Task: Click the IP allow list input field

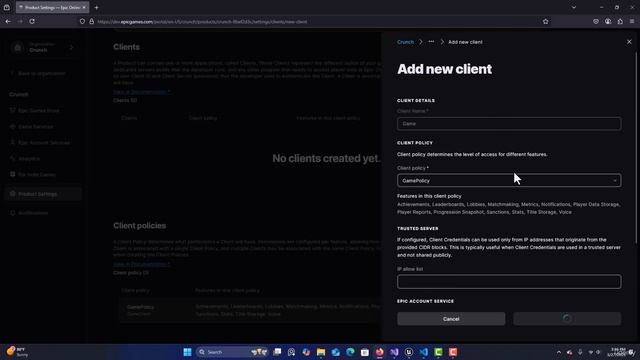Action: pyautogui.click(x=509, y=282)
